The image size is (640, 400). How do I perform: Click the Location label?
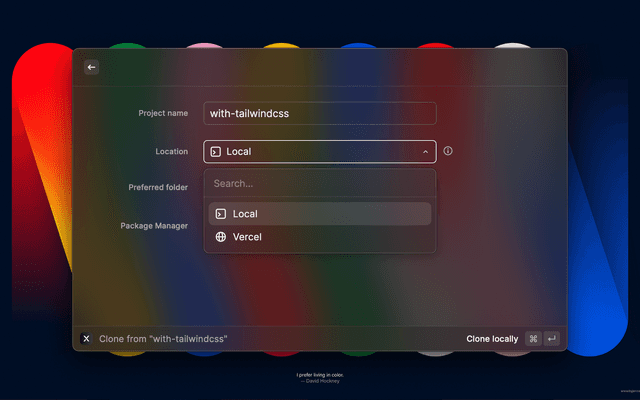point(171,152)
